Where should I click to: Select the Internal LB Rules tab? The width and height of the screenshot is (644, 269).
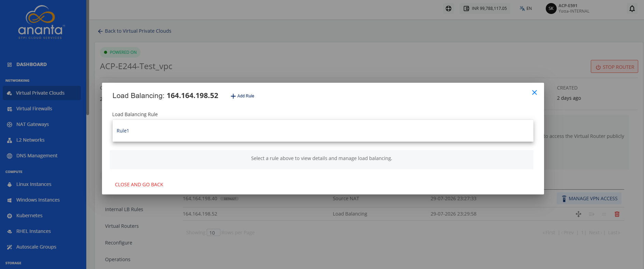[x=124, y=209]
